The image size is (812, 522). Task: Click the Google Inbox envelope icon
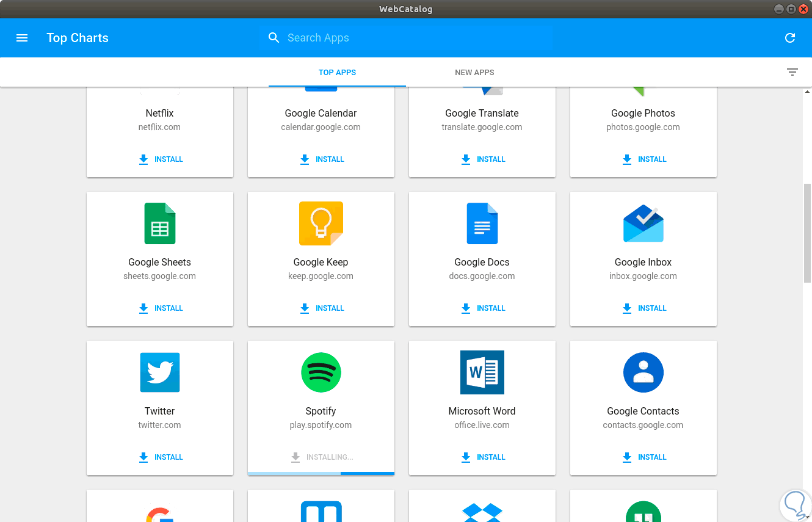click(x=643, y=223)
